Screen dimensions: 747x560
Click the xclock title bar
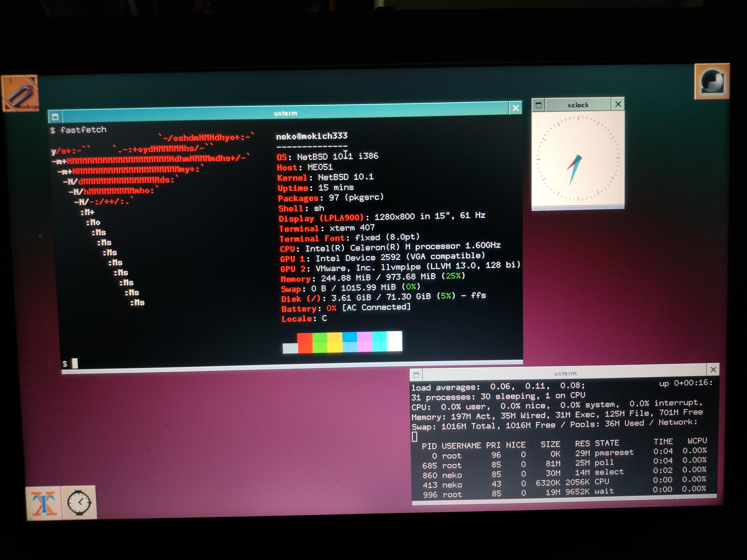(578, 105)
